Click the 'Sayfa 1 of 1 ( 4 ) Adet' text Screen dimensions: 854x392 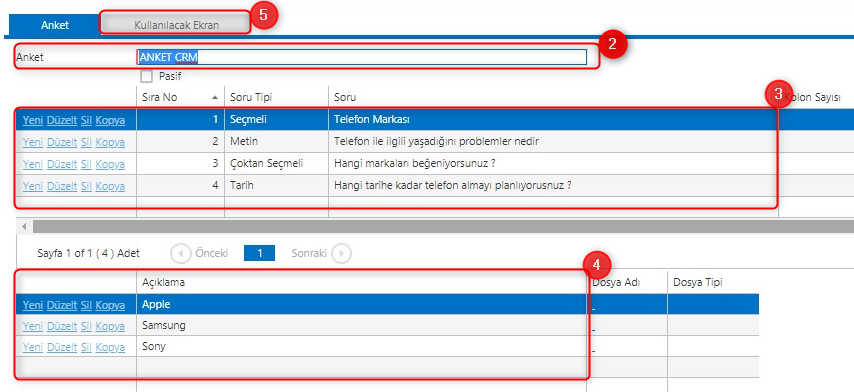pyautogui.click(x=88, y=253)
